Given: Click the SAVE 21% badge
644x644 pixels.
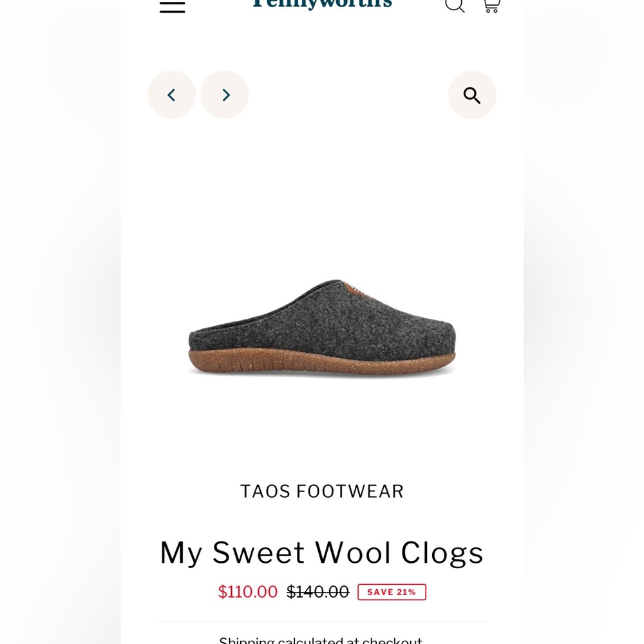Looking at the screenshot, I should click(x=392, y=591).
